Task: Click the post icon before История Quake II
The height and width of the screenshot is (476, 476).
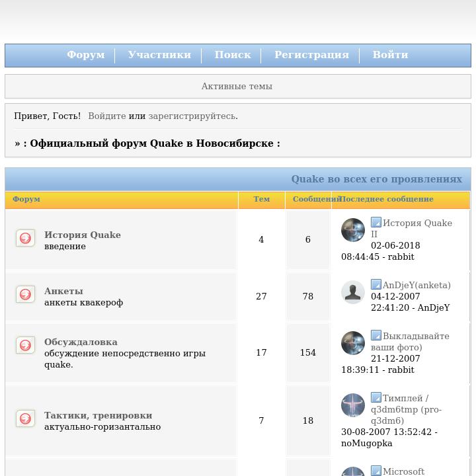Action: (x=376, y=222)
